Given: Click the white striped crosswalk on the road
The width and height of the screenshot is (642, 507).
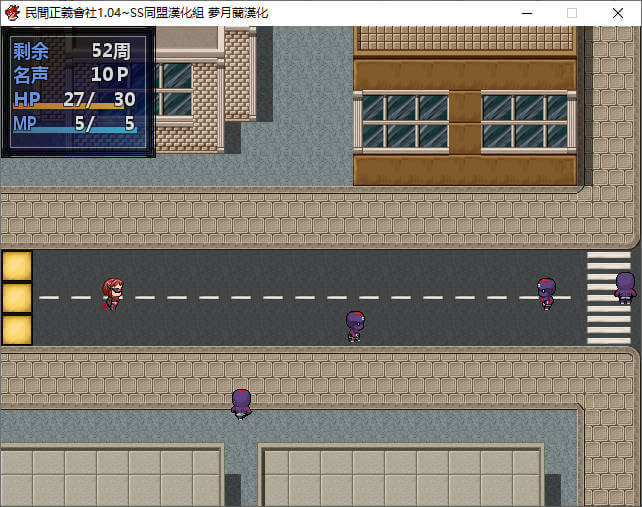Looking at the screenshot, I should [x=607, y=298].
